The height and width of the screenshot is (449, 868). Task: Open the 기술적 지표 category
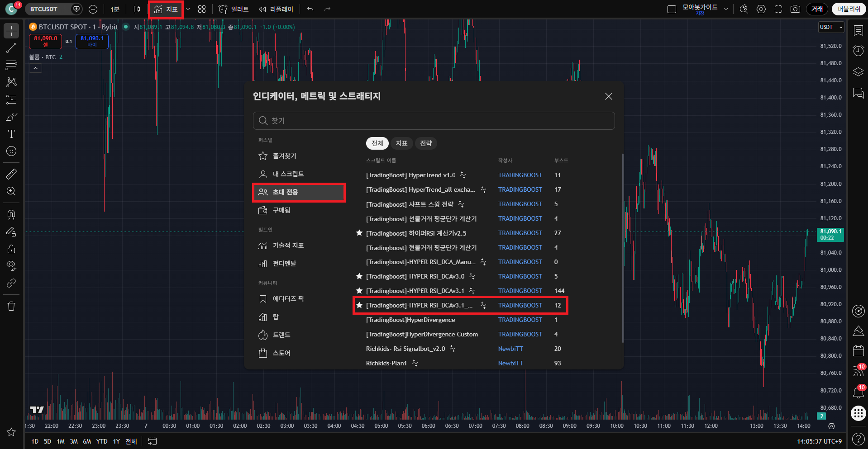click(299, 246)
